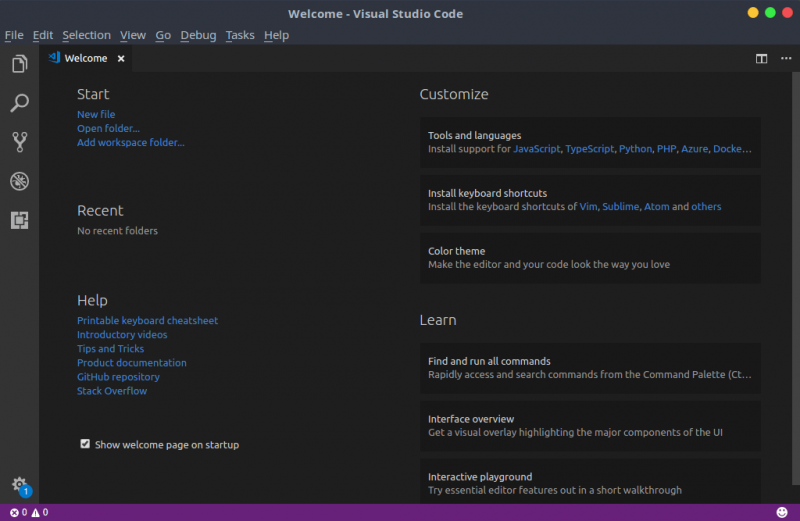Click the New file link

(x=96, y=114)
